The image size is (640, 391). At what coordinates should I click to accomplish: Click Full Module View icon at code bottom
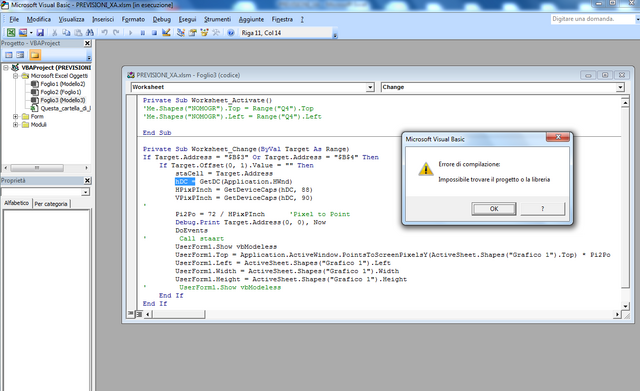[139, 314]
